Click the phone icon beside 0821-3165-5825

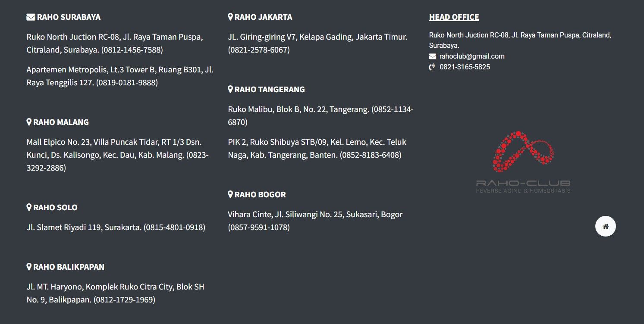point(432,67)
